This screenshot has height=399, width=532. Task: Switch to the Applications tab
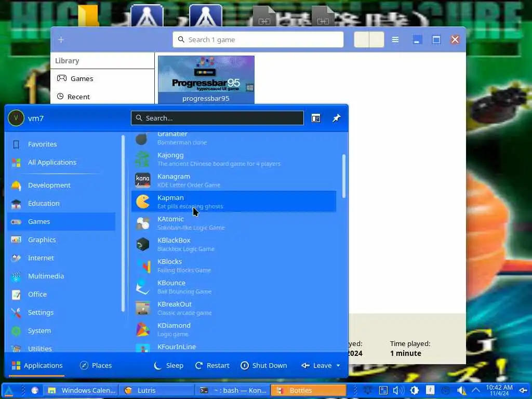37,365
